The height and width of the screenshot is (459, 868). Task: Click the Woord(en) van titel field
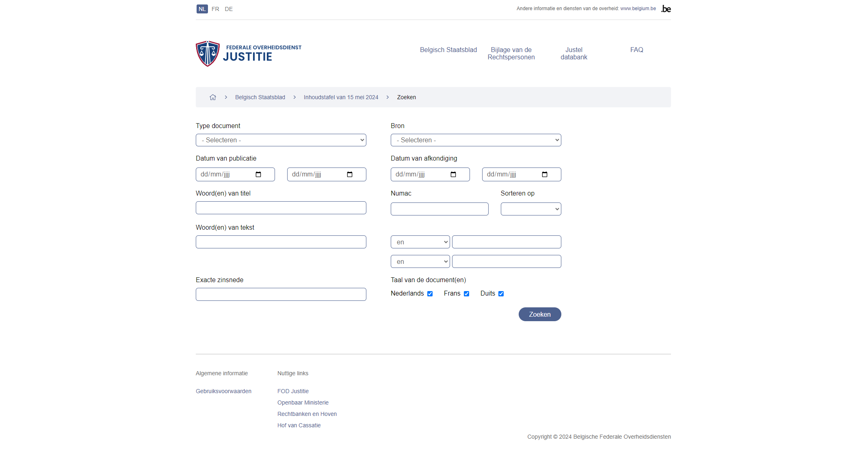(281, 208)
